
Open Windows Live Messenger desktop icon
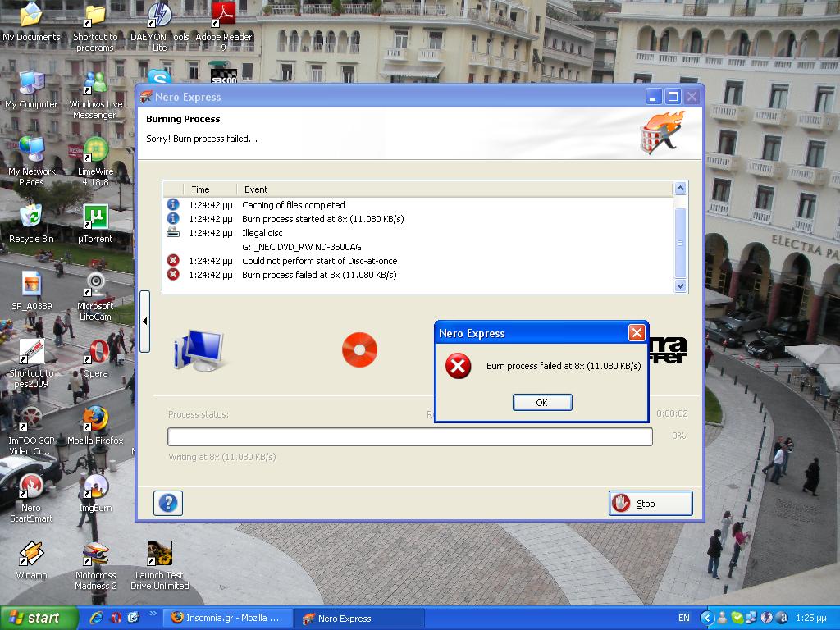click(95, 95)
